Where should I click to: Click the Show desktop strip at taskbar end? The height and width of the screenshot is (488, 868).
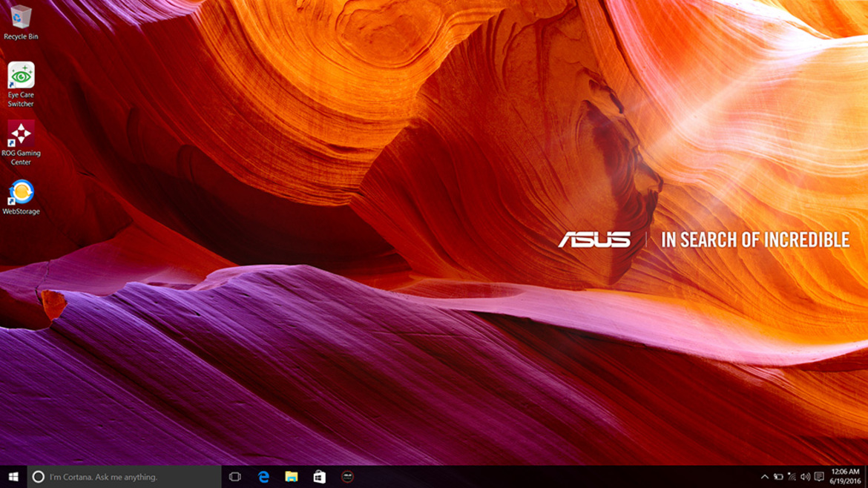click(x=866, y=476)
